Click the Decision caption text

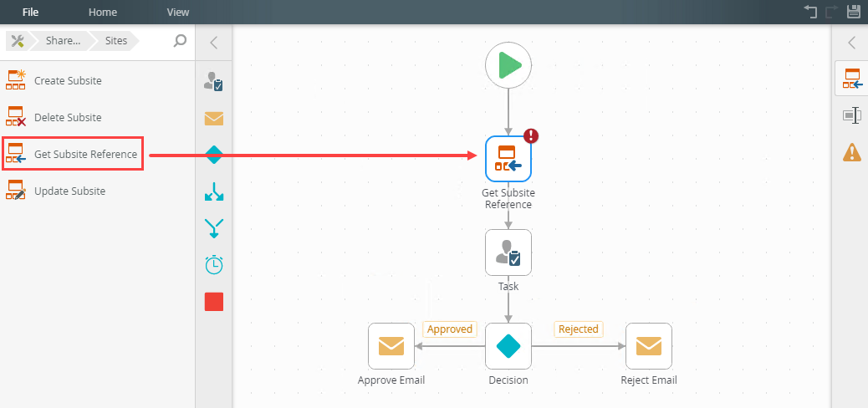tap(508, 380)
